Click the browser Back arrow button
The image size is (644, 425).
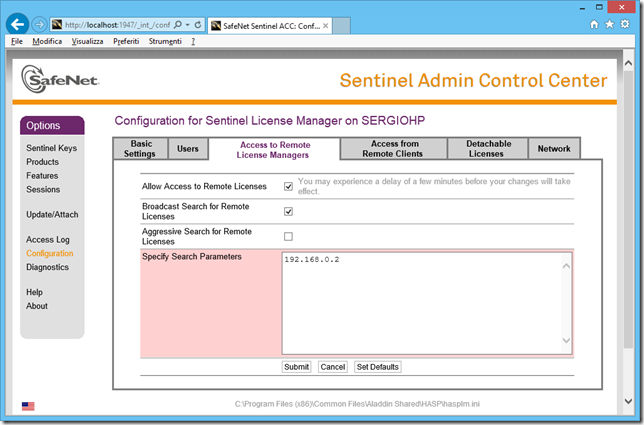pyautogui.click(x=17, y=24)
